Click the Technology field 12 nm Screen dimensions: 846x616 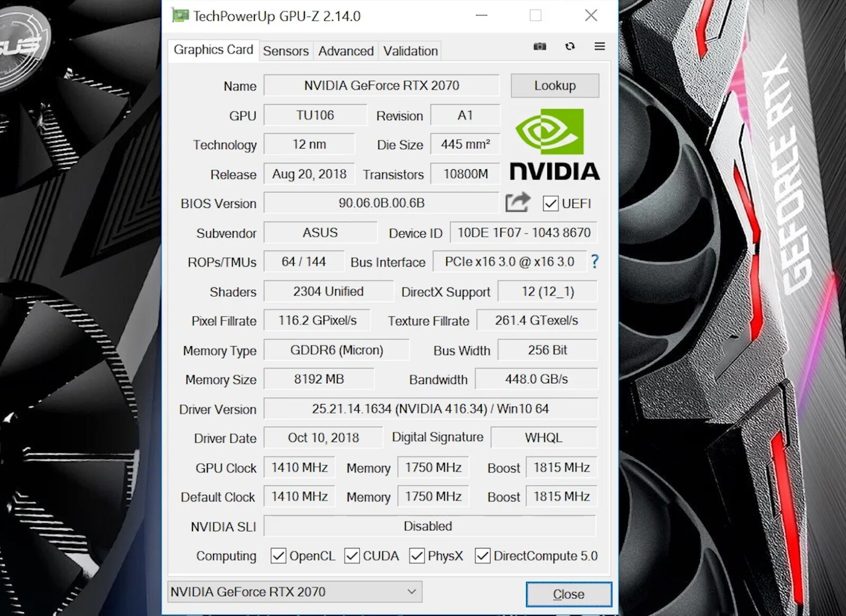309,144
